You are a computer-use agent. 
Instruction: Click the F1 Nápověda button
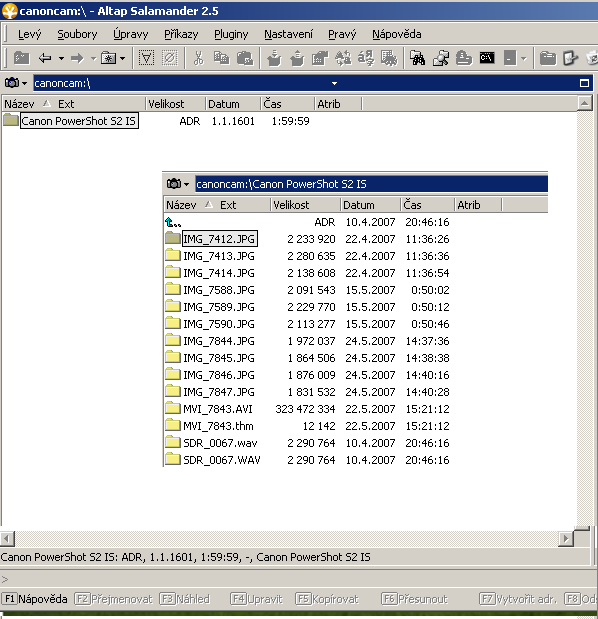(35, 599)
